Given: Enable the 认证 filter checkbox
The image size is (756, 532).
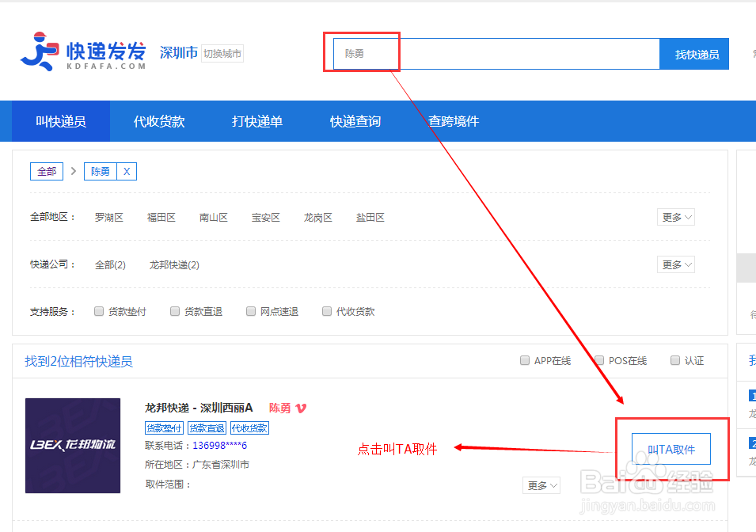Looking at the screenshot, I should pyautogui.click(x=674, y=360).
